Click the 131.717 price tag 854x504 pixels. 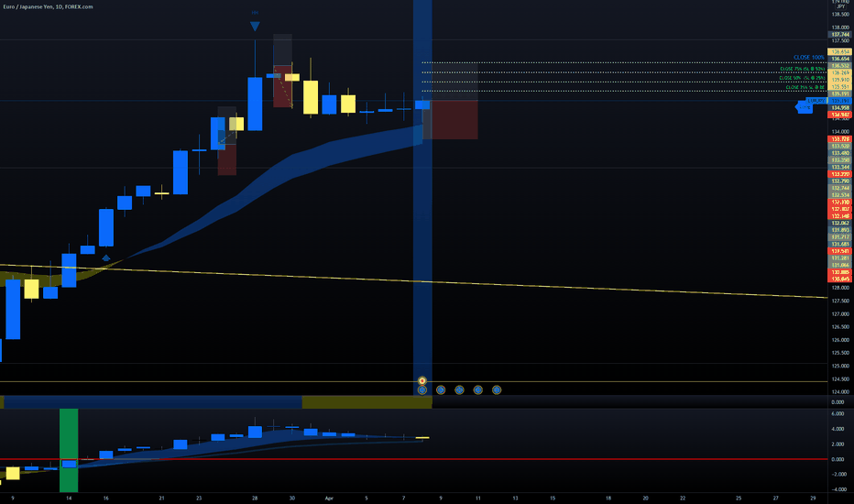coord(840,237)
